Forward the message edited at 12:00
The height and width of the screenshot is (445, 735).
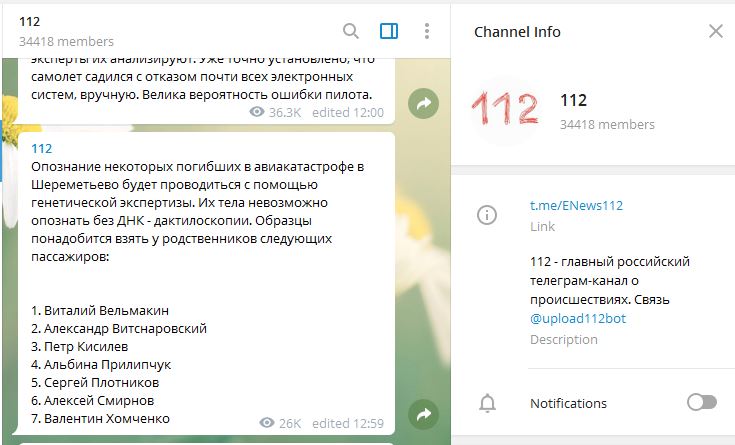click(x=423, y=103)
